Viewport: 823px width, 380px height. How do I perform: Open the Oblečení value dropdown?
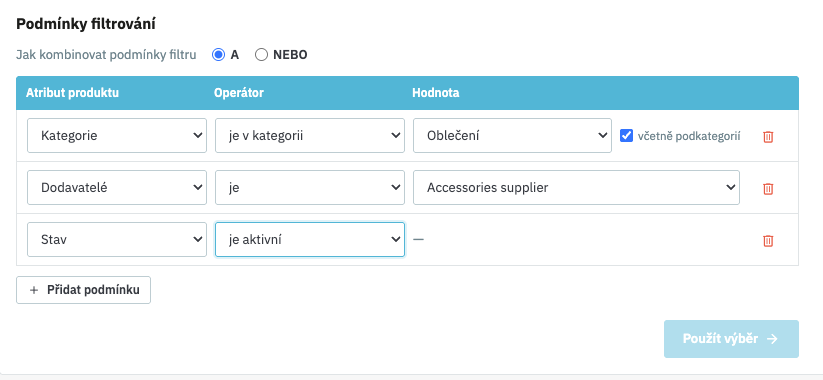pyautogui.click(x=512, y=135)
